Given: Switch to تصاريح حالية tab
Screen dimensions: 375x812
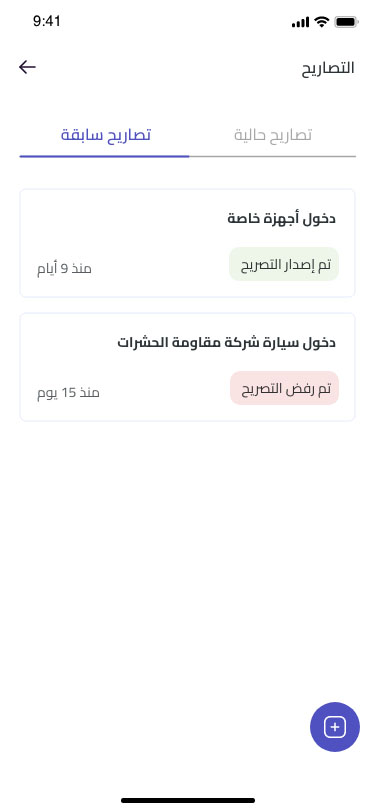Looking at the screenshot, I should click(272, 136).
